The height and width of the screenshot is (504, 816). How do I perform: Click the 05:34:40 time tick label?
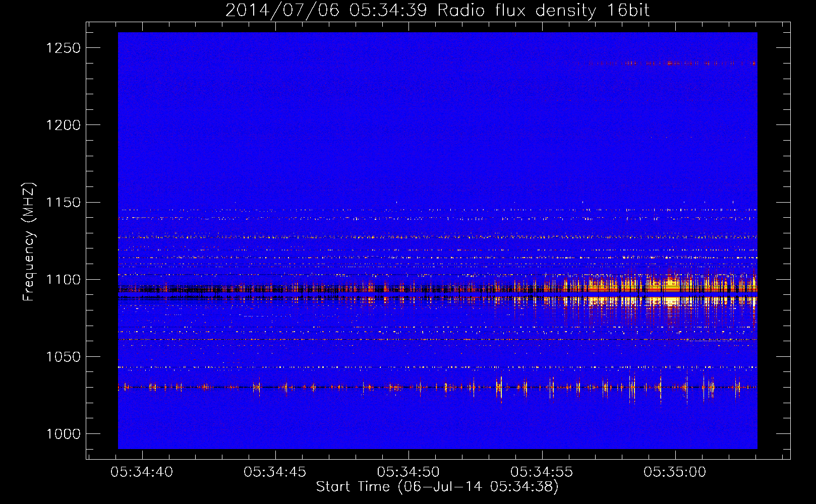pyautogui.click(x=142, y=472)
